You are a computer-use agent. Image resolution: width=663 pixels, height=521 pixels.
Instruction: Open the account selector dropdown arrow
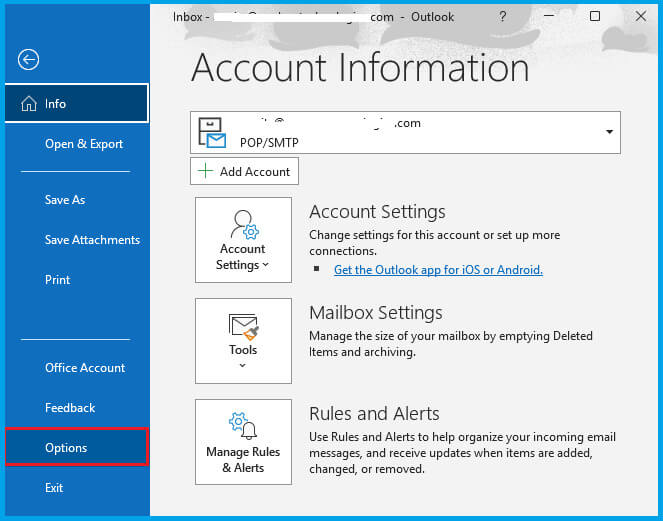(609, 132)
